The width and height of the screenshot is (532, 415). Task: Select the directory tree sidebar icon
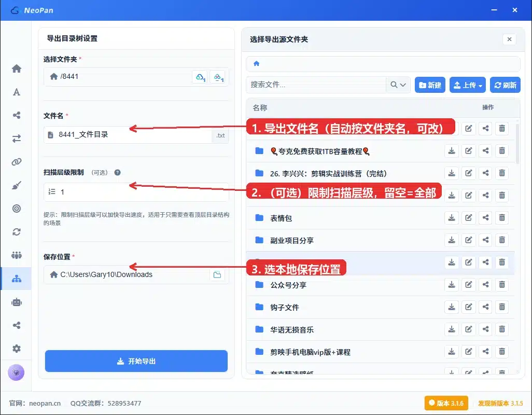pyautogui.click(x=16, y=279)
